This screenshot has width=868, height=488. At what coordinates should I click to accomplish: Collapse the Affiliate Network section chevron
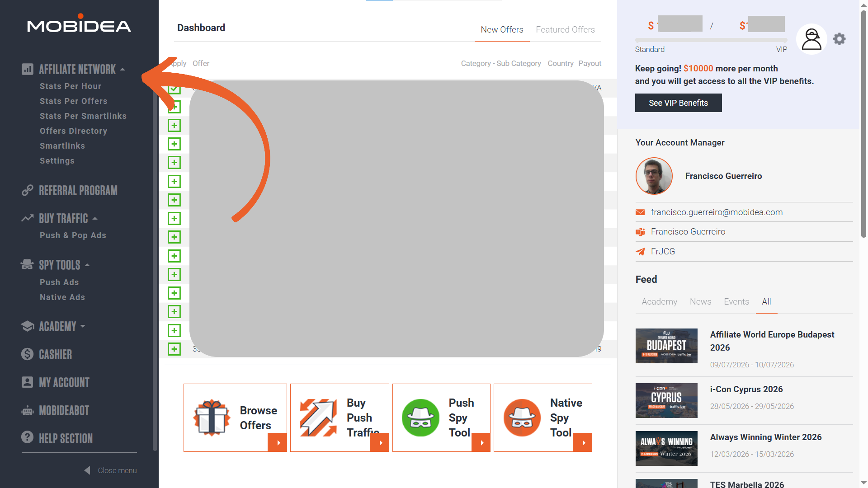click(123, 69)
